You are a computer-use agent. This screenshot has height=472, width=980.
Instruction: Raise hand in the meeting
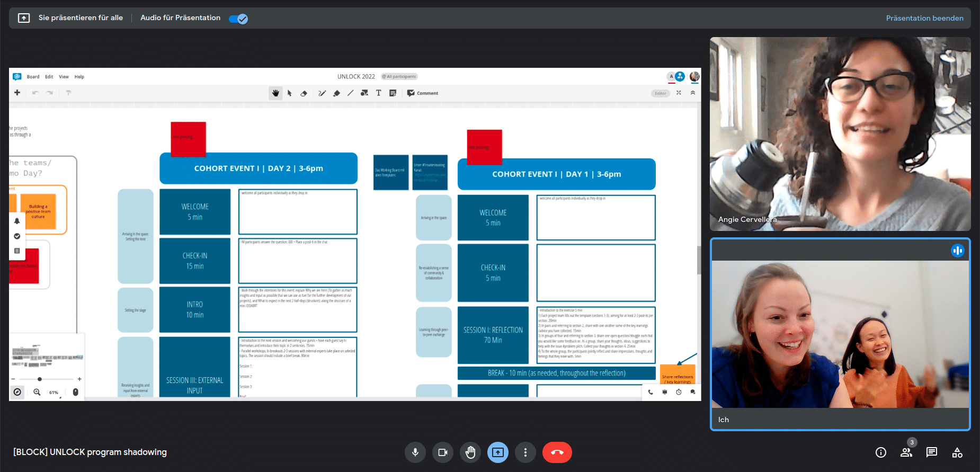pos(470,452)
